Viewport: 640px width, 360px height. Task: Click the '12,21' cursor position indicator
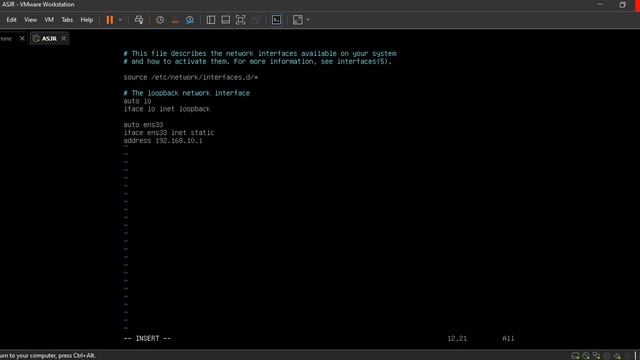coord(457,338)
